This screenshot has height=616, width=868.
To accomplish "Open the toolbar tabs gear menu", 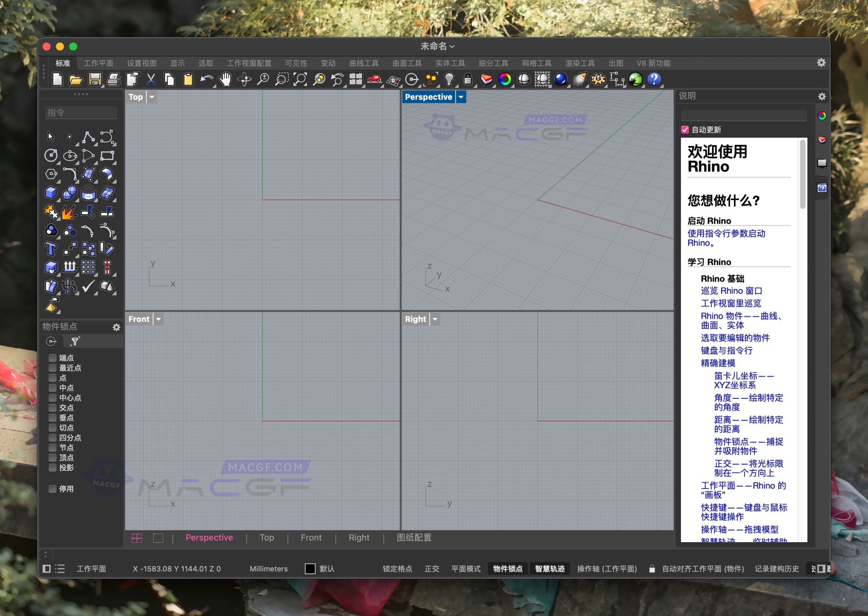I will pyautogui.click(x=821, y=63).
